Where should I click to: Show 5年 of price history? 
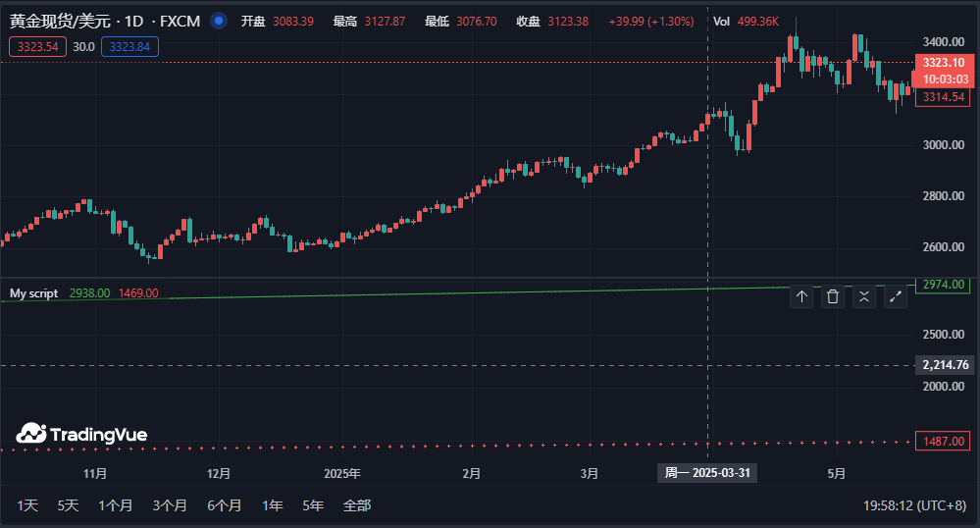tap(313, 505)
